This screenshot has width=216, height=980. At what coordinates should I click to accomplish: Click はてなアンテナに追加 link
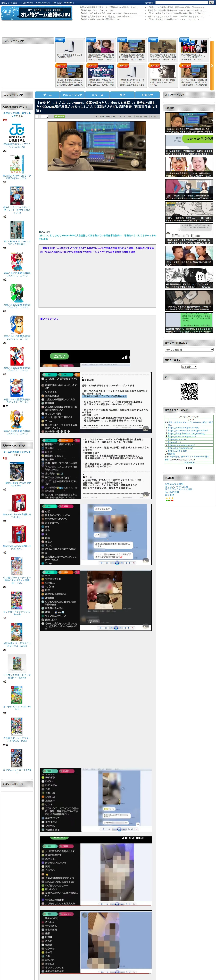click(176, 487)
